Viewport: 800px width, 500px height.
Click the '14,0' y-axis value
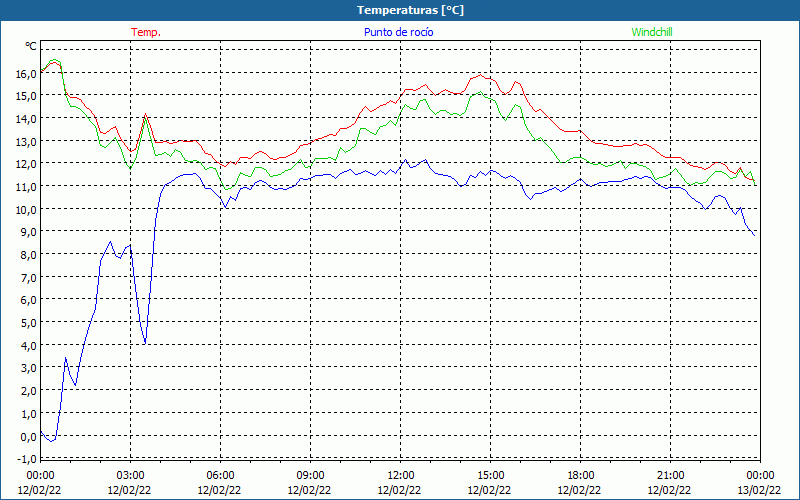26,119
